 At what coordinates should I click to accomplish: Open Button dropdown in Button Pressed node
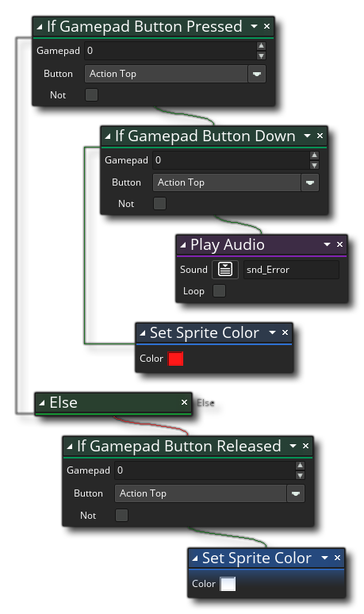[x=257, y=74]
